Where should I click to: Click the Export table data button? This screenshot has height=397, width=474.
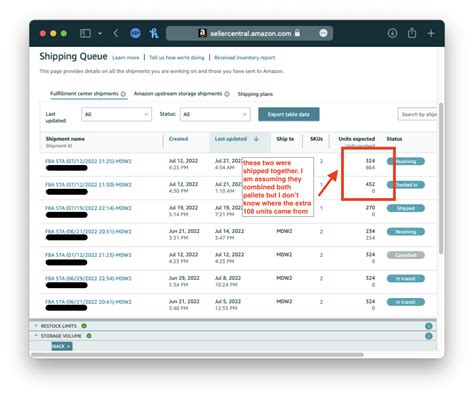coord(289,114)
